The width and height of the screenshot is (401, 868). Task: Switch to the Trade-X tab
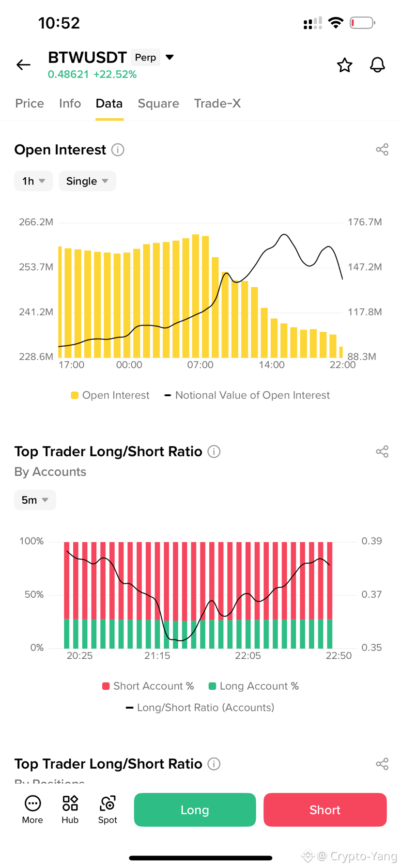(x=217, y=103)
